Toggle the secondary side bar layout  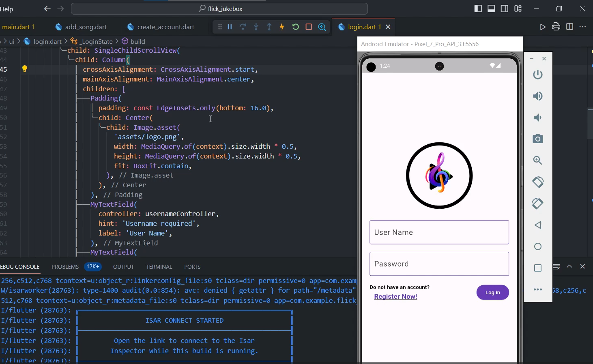[x=505, y=9]
